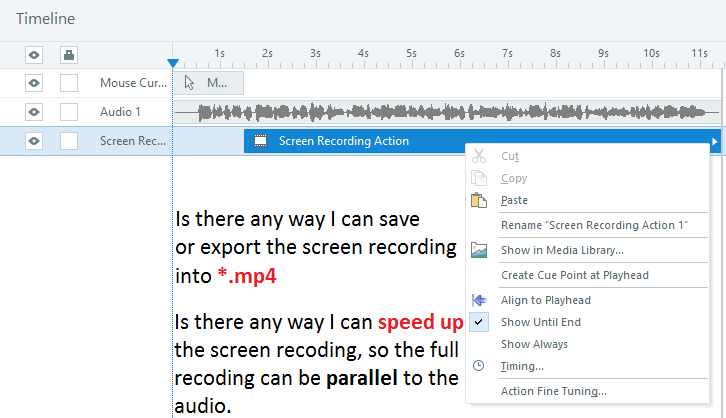Click the eye icon in timeline header
The image size is (726, 418).
pyautogui.click(x=33, y=54)
